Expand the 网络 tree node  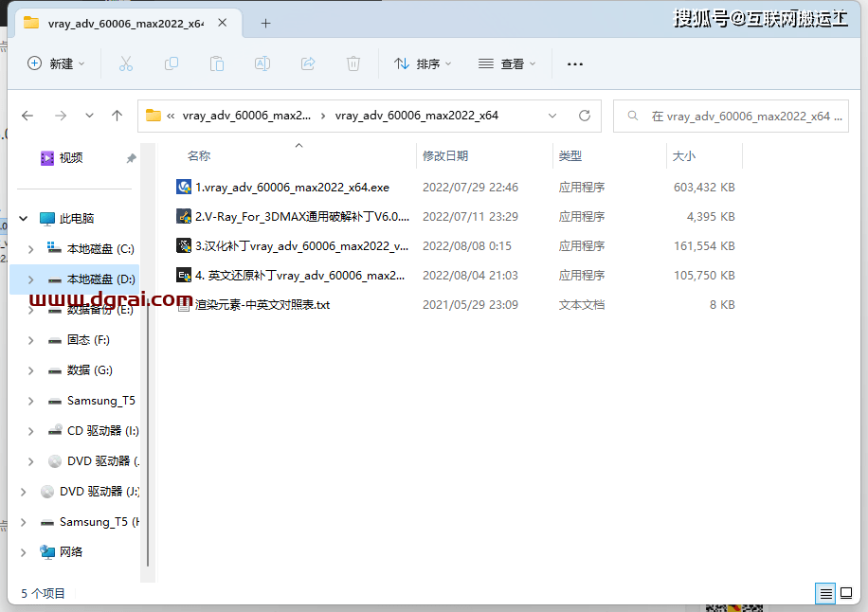click(24, 552)
